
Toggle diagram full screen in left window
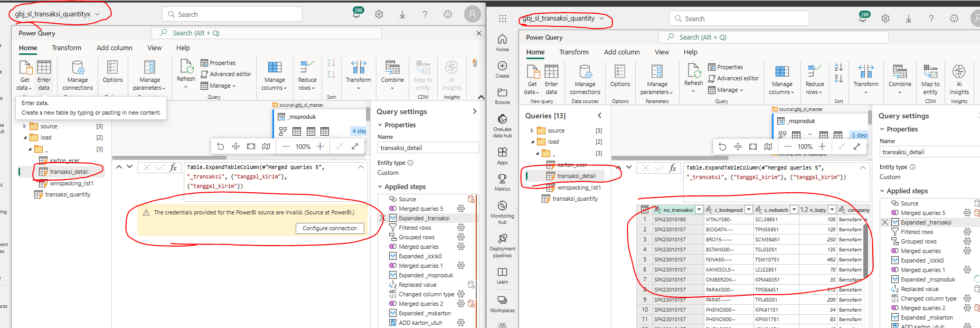tap(355, 146)
